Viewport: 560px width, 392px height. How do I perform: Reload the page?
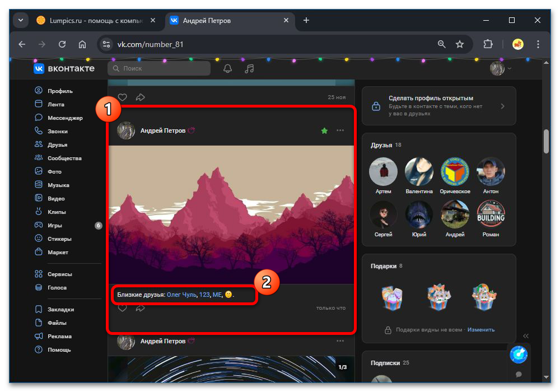tap(62, 44)
